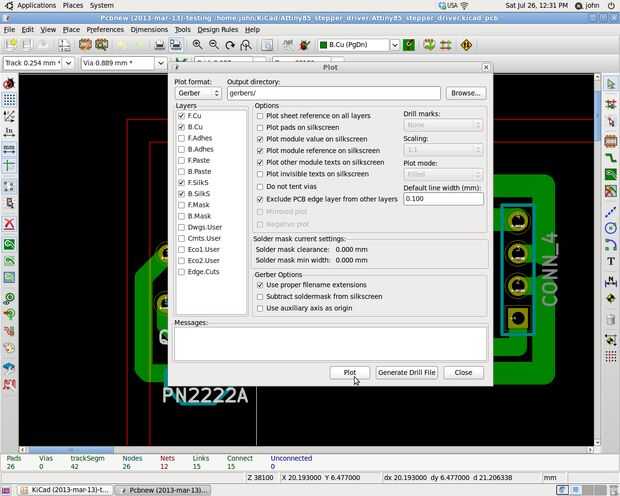The width and height of the screenshot is (620, 496).
Task: Check Use auxiliary axis as origin
Action: (x=260, y=308)
